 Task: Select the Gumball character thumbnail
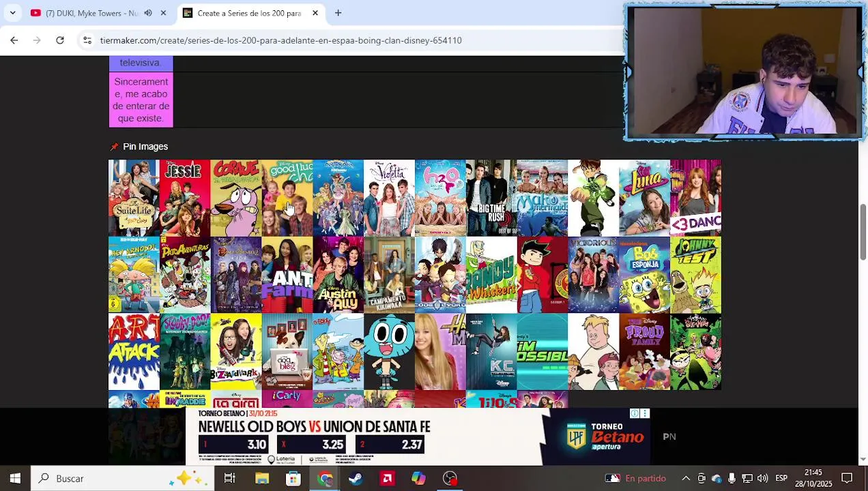(x=389, y=352)
